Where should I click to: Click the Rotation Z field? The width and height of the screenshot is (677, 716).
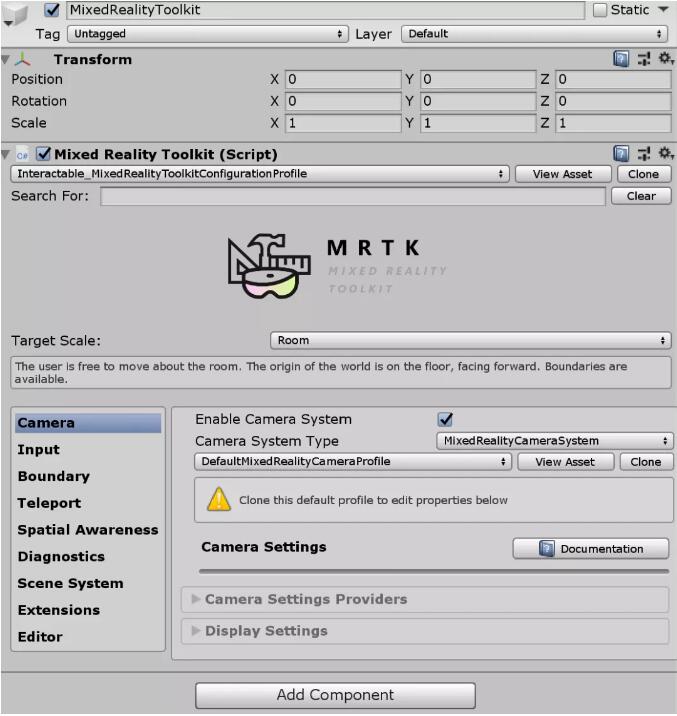613,101
